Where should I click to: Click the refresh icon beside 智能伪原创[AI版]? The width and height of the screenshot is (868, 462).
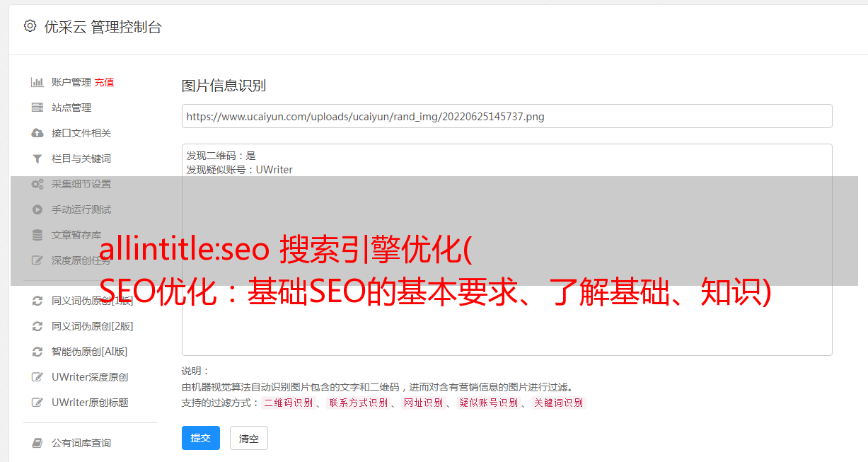click(x=37, y=352)
